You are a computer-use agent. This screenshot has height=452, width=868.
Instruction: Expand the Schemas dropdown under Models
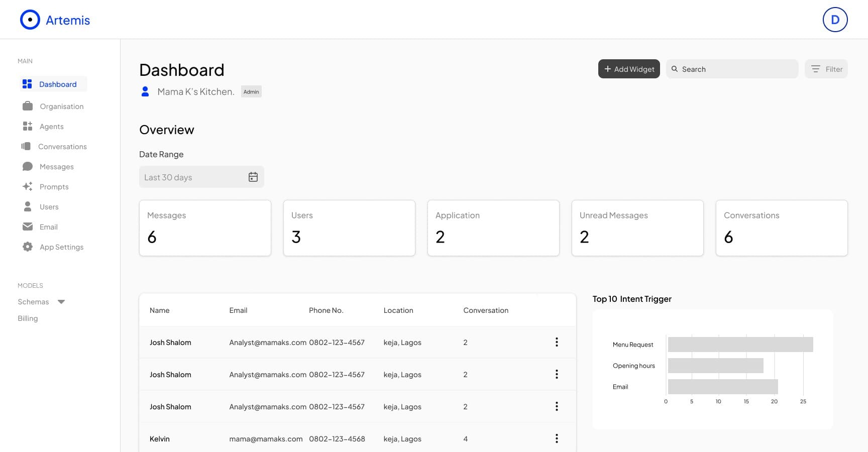coord(61,301)
